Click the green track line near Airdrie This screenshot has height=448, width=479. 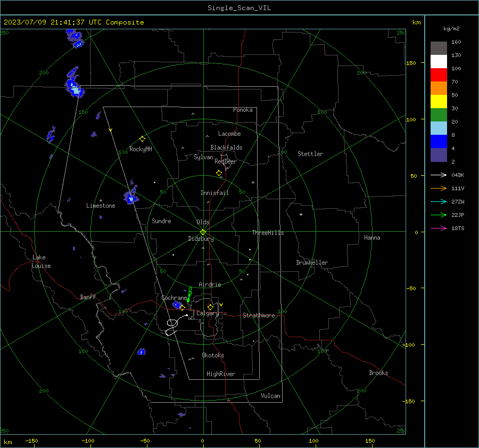[x=189, y=294]
